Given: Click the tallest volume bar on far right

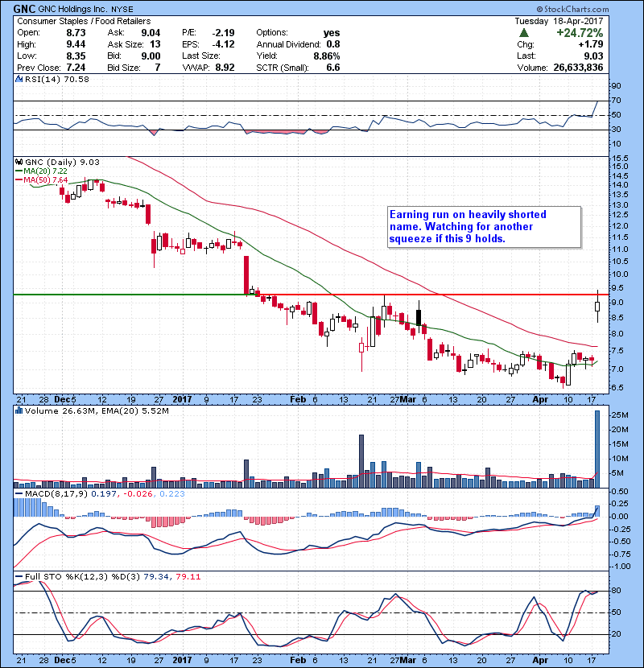Looking at the screenshot, I should point(597,447).
